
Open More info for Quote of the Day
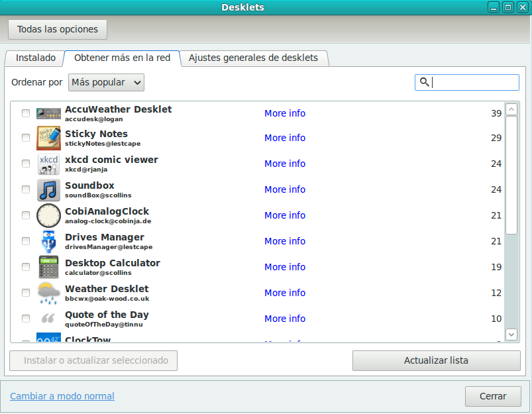(x=285, y=319)
